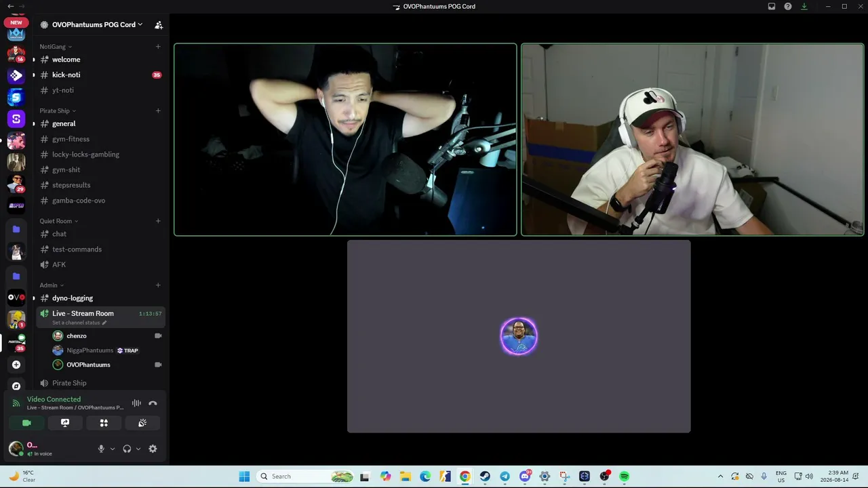The height and width of the screenshot is (488, 868).
Task: Open Discover servers compass icon
Action: (16, 386)
